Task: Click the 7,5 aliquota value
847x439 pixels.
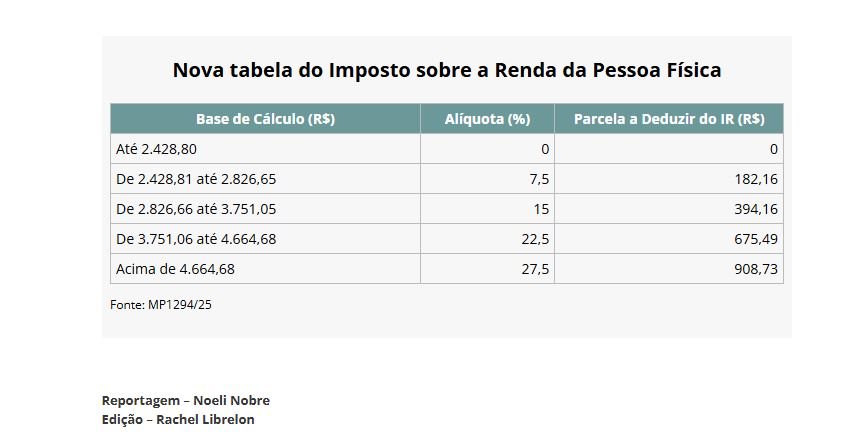Action: pyautogui.click(x=538, y=179)
